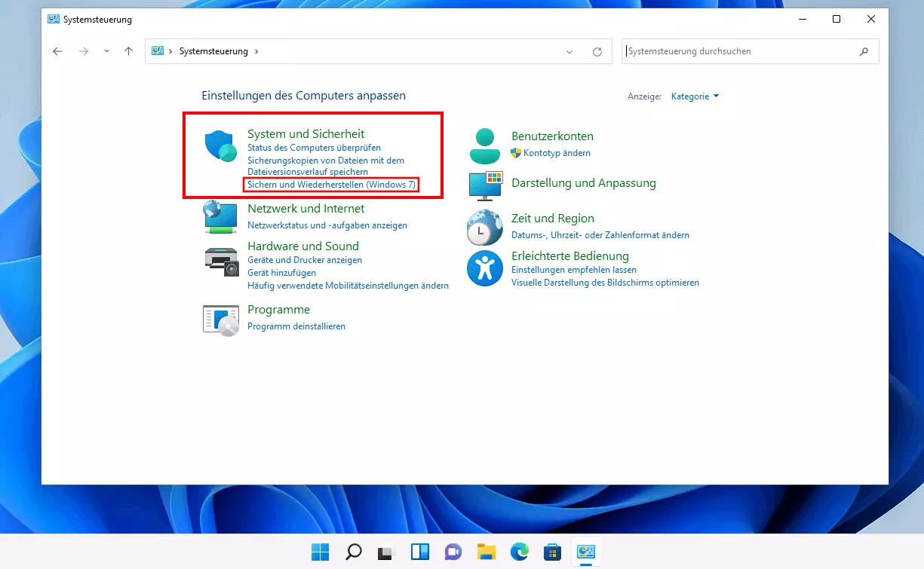Expand the recent locations dropdown arrow
The height and width of the screenshot is (569, 924).
coord(106,51)
